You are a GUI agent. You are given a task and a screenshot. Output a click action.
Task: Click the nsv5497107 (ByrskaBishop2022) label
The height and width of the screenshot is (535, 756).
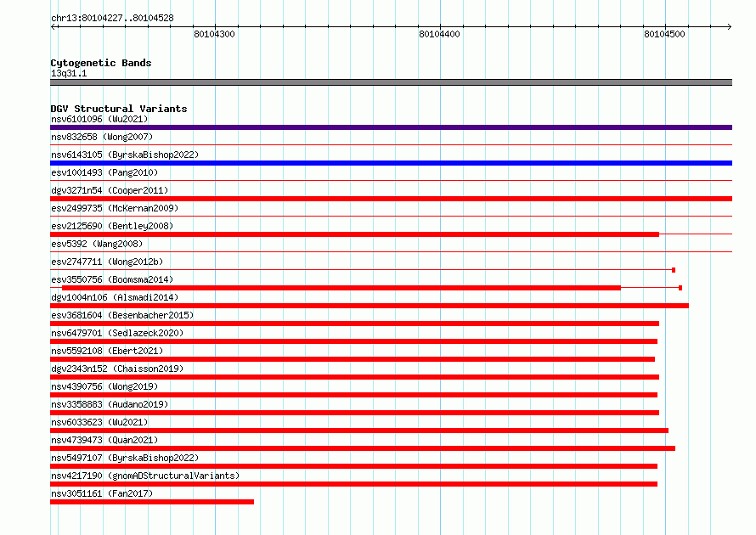pos(125,458)
